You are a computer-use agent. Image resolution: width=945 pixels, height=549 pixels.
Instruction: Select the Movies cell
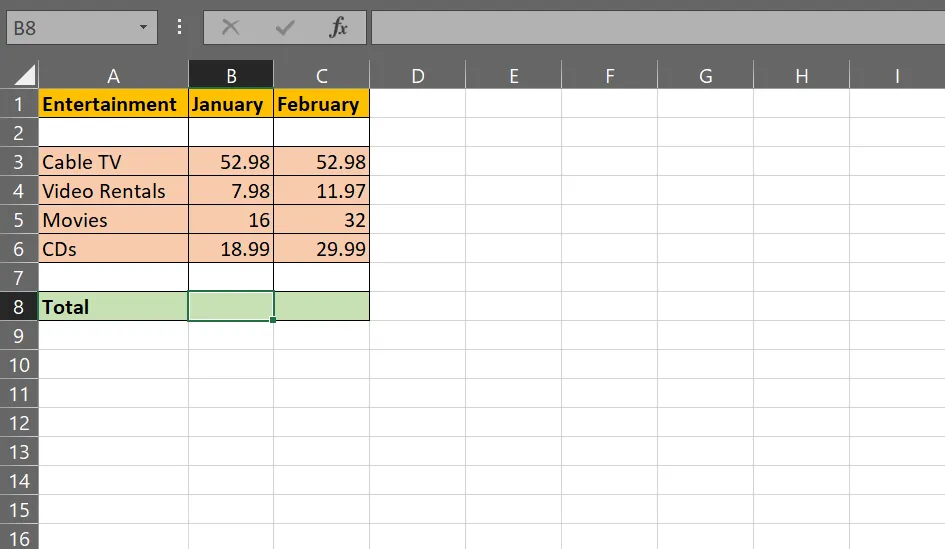(x=113, y=219)
